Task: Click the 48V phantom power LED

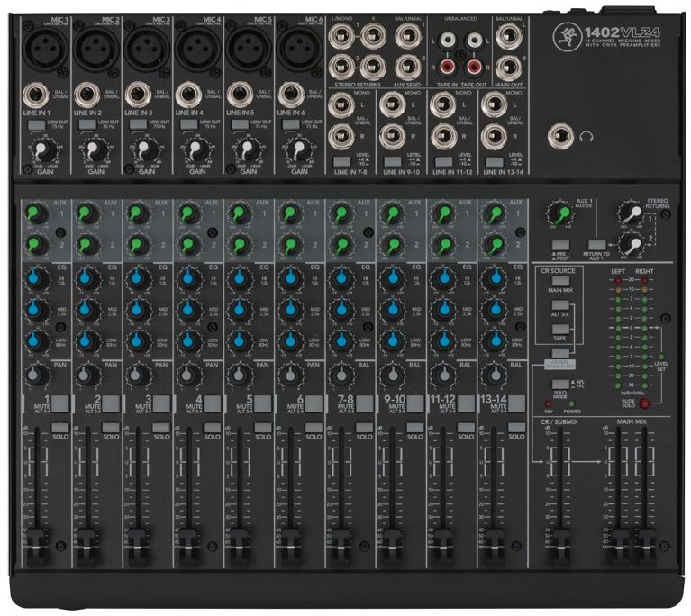Action: point(549,403)
